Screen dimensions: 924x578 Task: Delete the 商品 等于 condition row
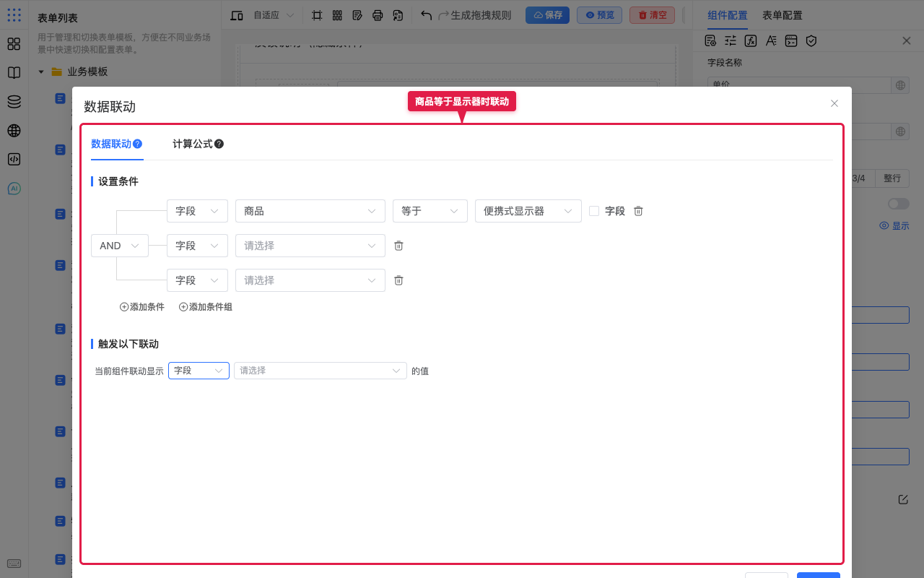point(638,211)
